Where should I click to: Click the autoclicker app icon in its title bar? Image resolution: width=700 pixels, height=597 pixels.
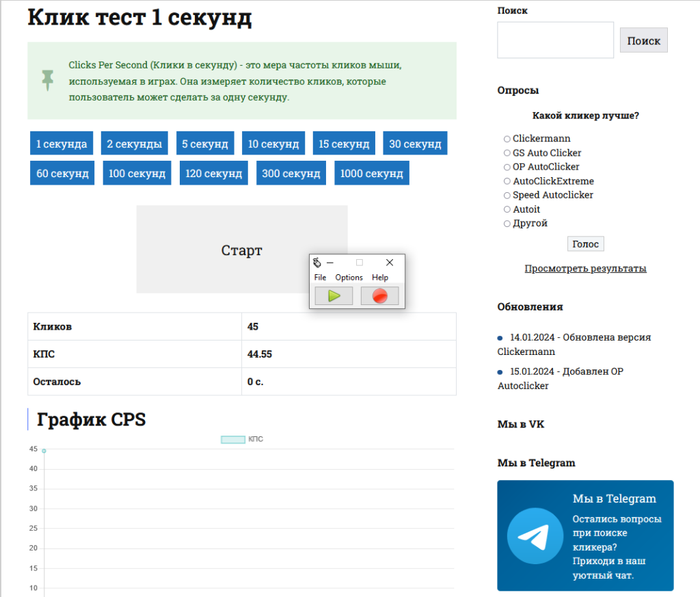317,263
